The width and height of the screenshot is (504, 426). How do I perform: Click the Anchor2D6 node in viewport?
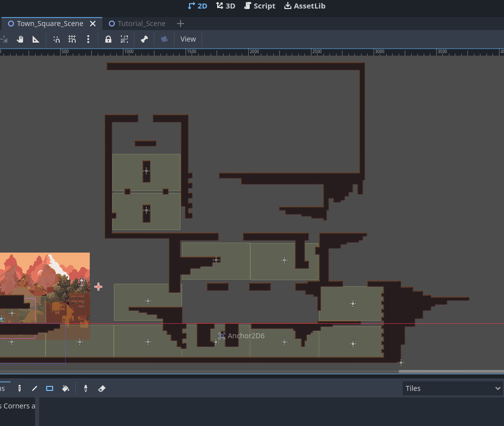[x=241, y=336]
